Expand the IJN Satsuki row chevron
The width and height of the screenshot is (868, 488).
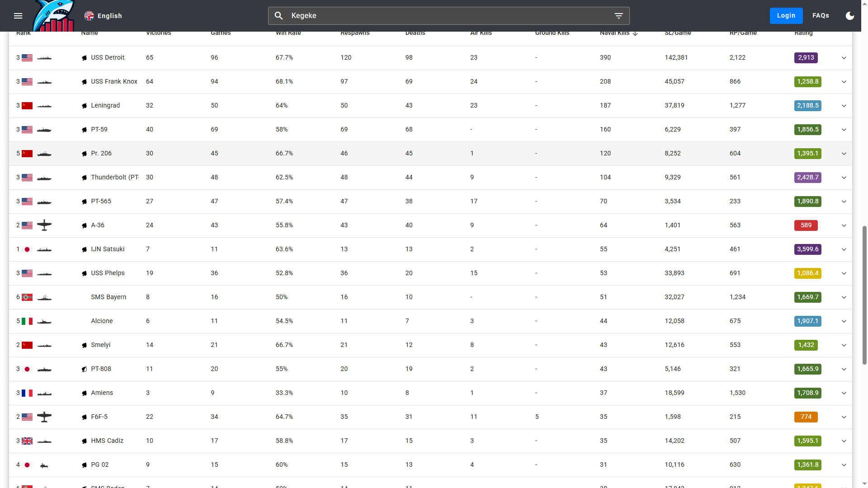(844, 249)
